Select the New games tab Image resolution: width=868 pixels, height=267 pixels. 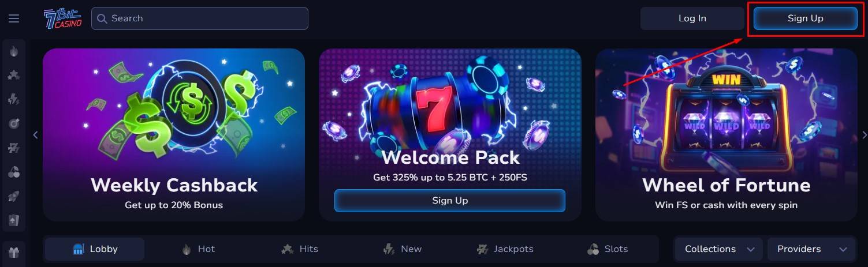(x=402, y=249)
